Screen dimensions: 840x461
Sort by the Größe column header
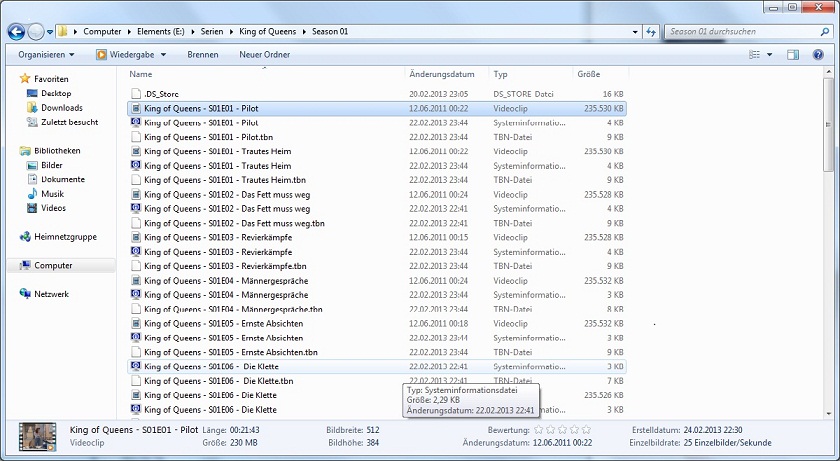pyautogui.click(x=589, y=74)
